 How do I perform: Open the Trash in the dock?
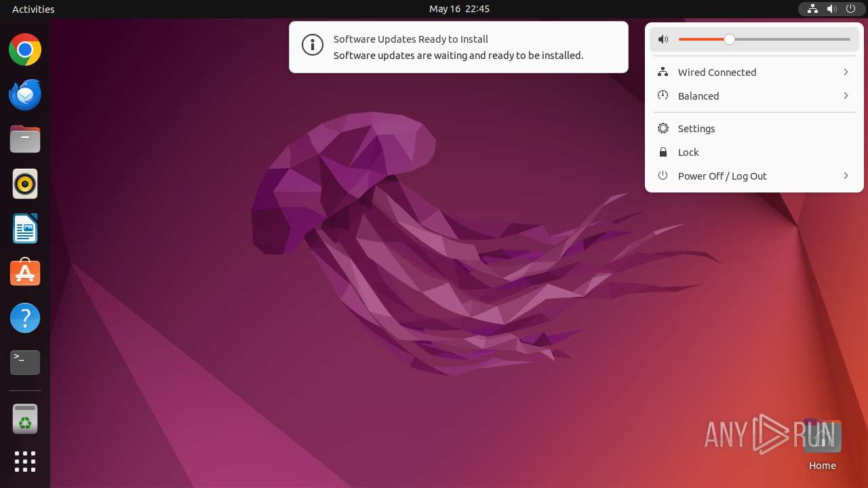pyautogui.click(x=25, y=419)
